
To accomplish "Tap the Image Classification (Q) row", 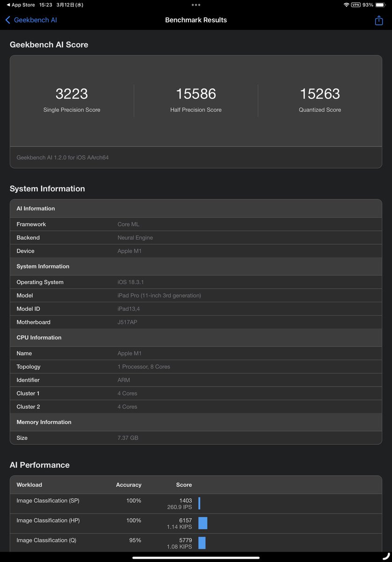I will click(196, 543).
